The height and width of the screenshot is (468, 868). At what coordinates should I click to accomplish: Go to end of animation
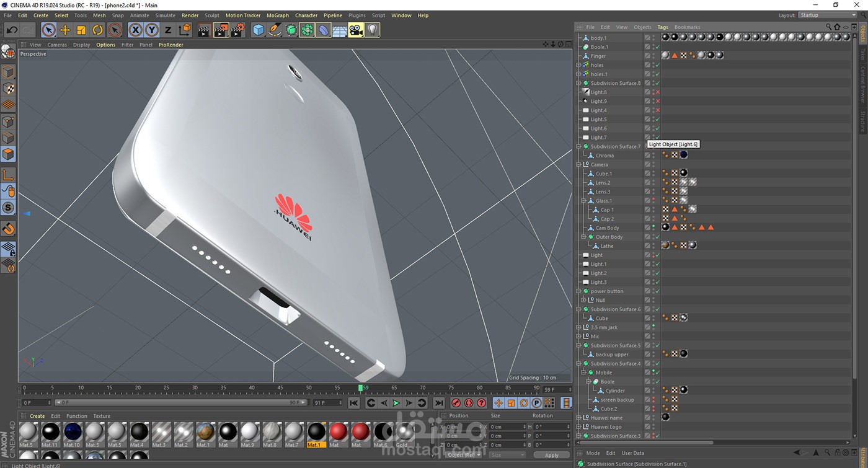(x=439, y=403)
